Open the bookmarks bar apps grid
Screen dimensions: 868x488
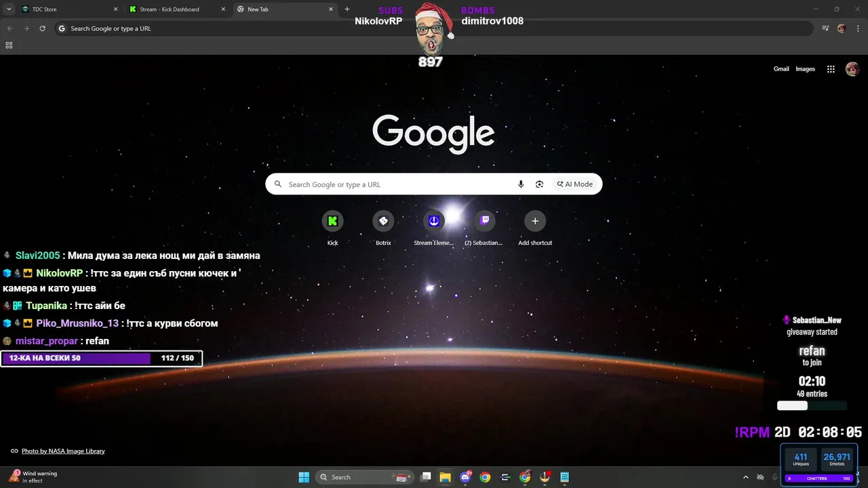click(x=9, y=45)
